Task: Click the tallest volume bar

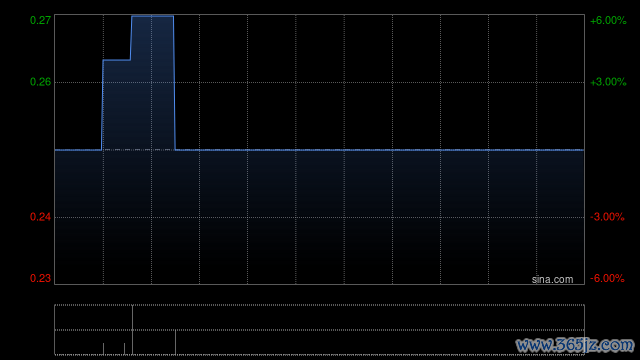Action: [x=132, y=330]
